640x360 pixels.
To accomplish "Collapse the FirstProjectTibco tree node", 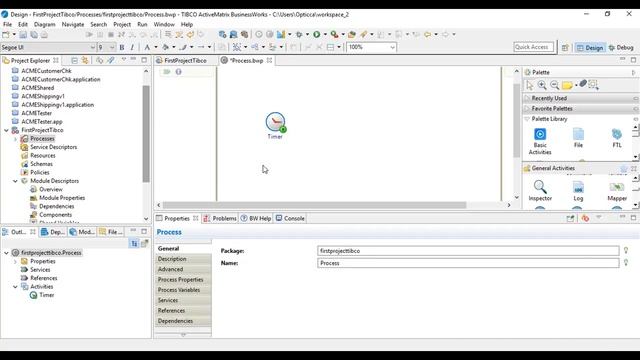I will (6, 130).
